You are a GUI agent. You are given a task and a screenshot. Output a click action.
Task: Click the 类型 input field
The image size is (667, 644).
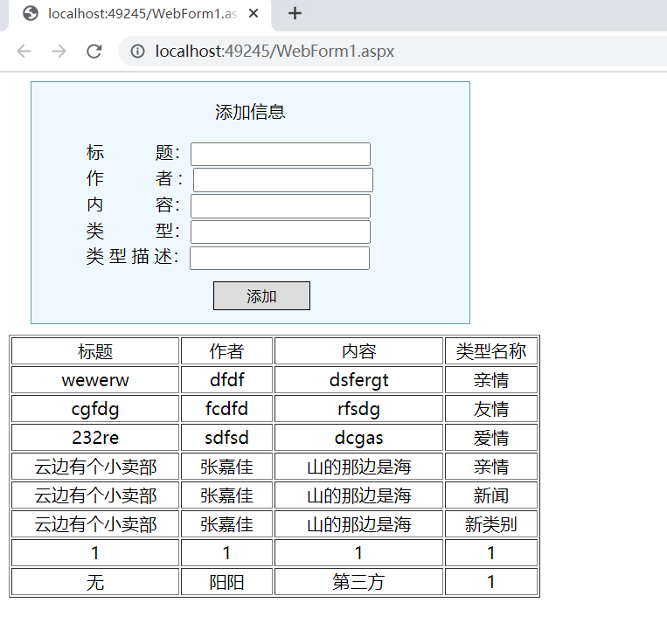281,232
